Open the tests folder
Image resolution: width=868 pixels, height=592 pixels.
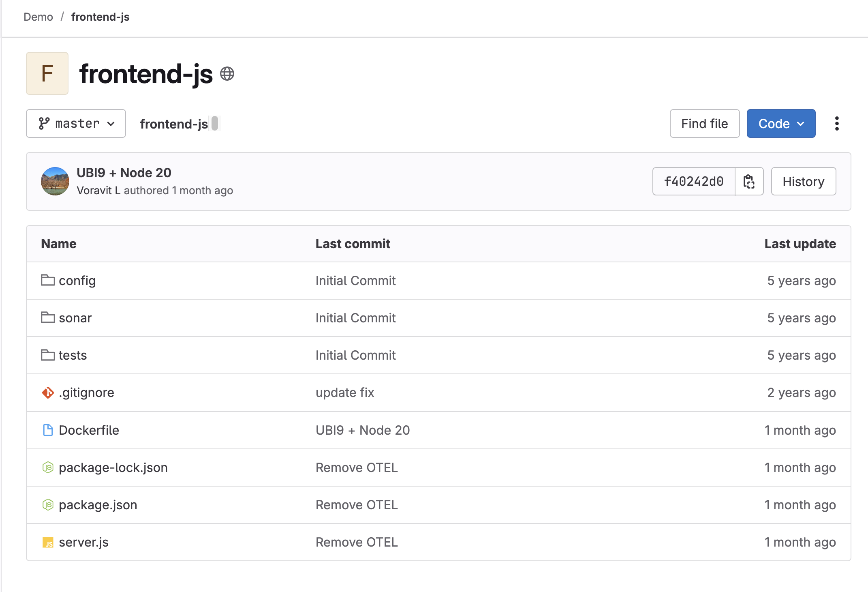(x=73, y=355)
